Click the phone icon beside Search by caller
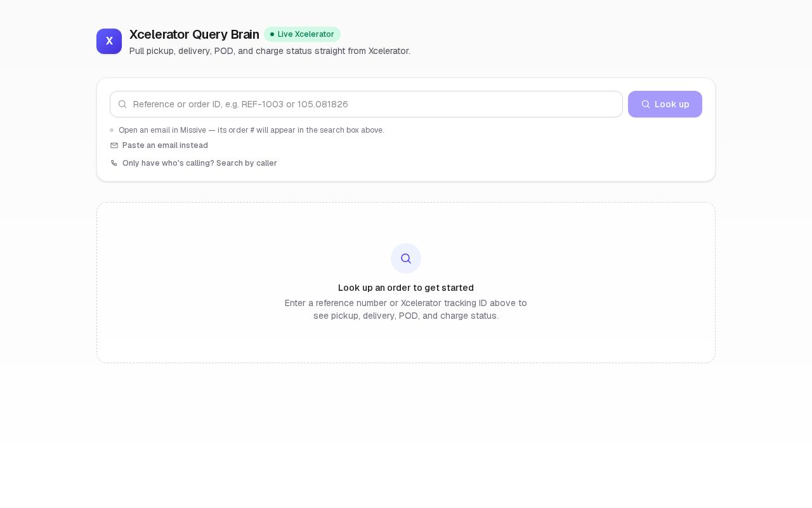 point(114,163)
